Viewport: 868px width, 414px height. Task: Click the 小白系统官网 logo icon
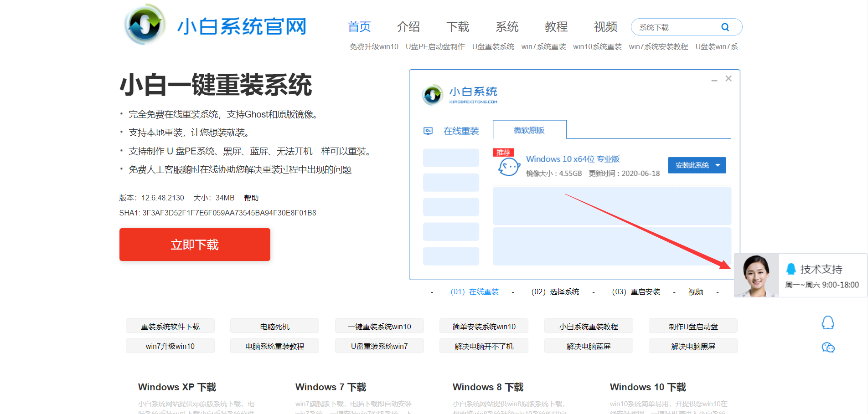[145, 25]
